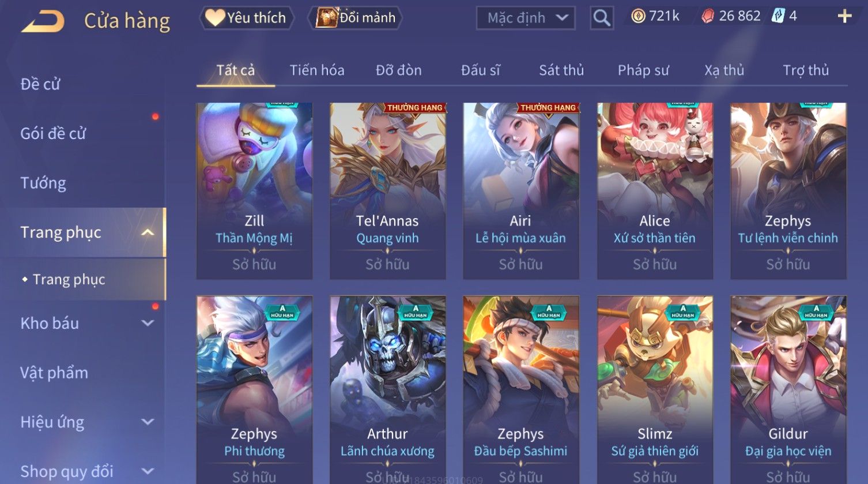Go back with the golden return arrow
868x484 pixels.
[x=43, y=21]
